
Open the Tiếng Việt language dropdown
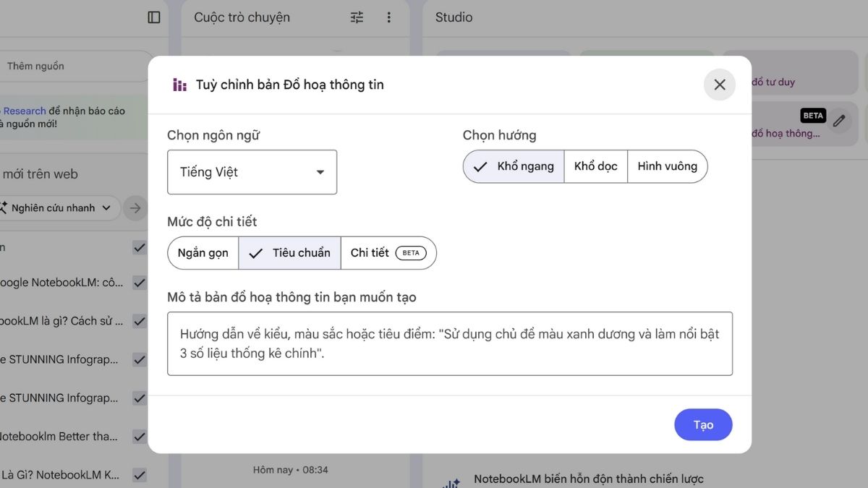click(252, 172)
